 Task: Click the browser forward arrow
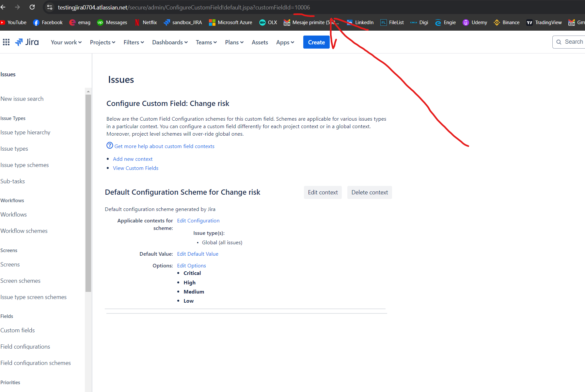click(17, 7)
